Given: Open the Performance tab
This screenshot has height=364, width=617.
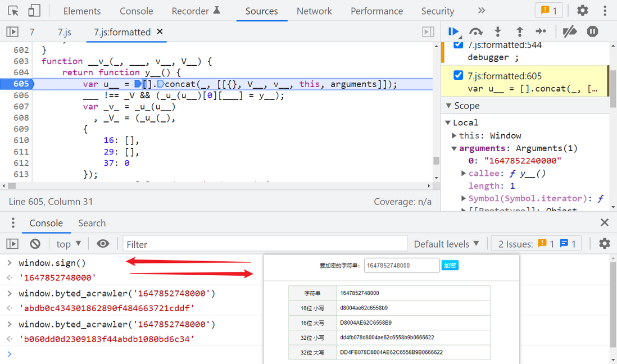Looking at the screenshot, I should [376, 11].
